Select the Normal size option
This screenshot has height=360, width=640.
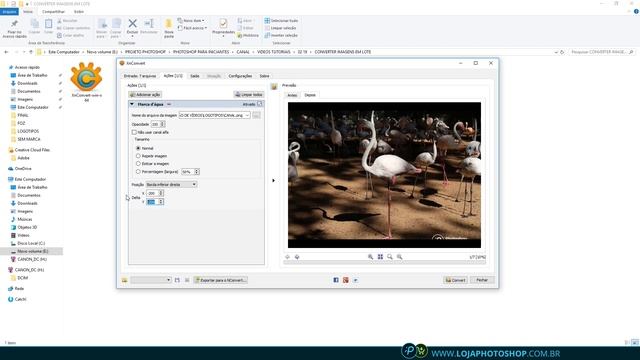coord(138,148)
